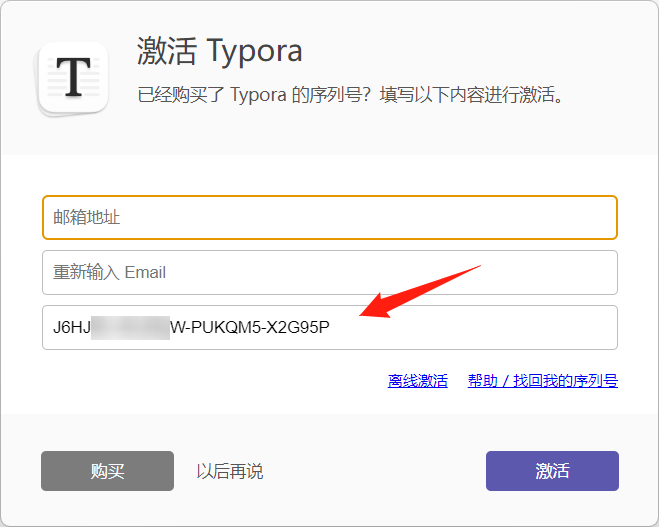Click the 已经购买了 Typora 的序列号 description text
The width and height of the screenshot is (659, 527).
[x=351, y=95]
